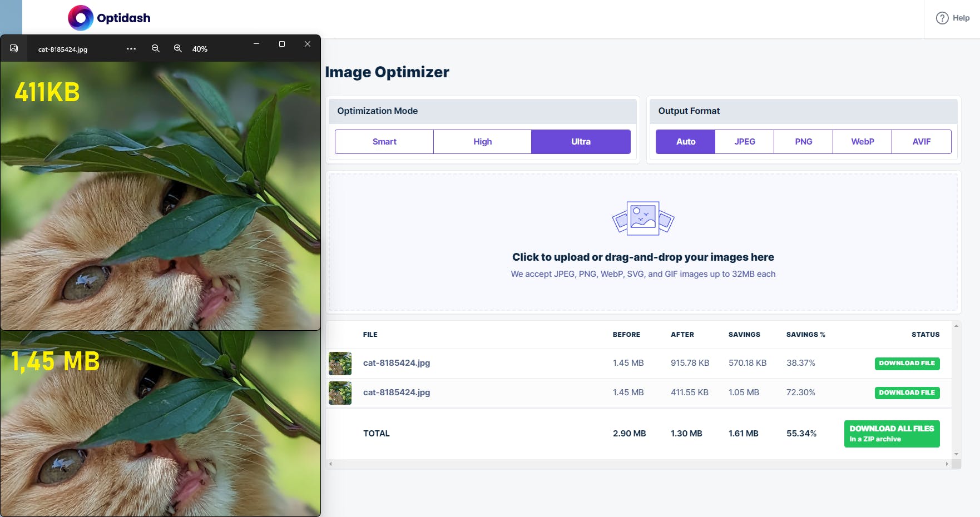Screen dimensions: 980x517
Task: Click the results table scroll right arrow
Action: click(x=947, y=464)
